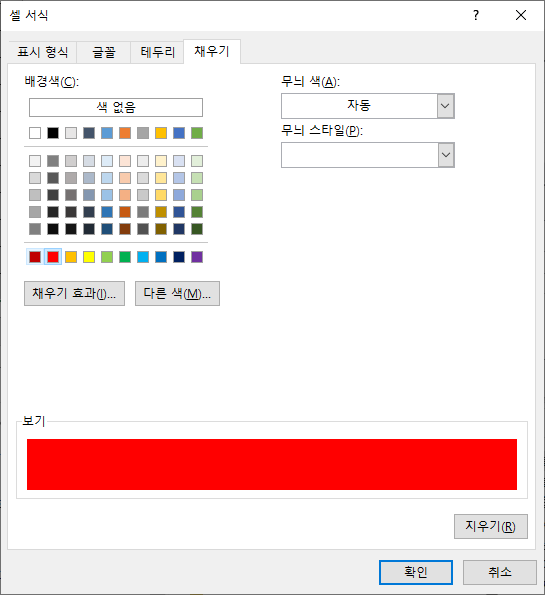Viewport: 545px width, 595px height.
Task: Click the empty 무늬 스타일 combo field
Action: (x=367, y=155)
